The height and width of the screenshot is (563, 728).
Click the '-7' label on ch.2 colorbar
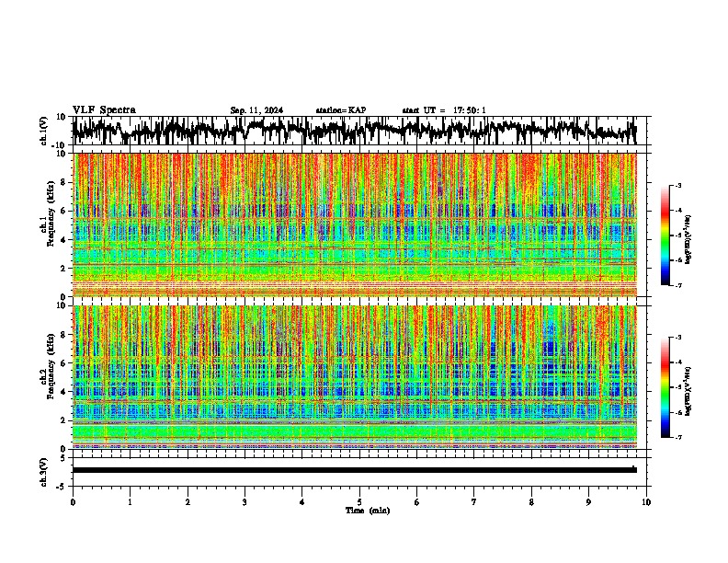[678, 437]
